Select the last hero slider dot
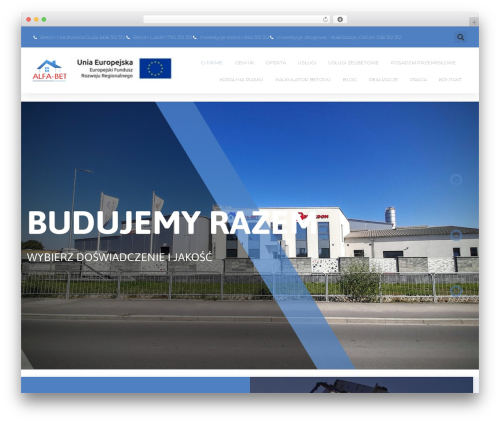Screen dimensions: 500x423 456,291
